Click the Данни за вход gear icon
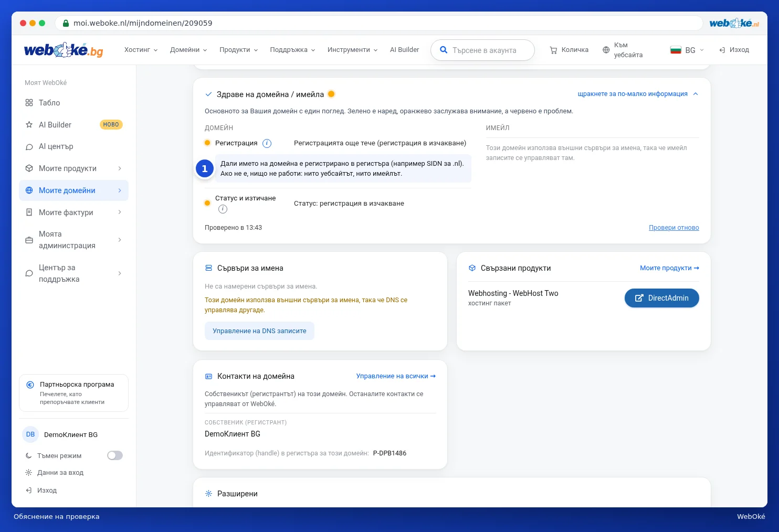The image size is (779, 532). [x=29, y=473]
